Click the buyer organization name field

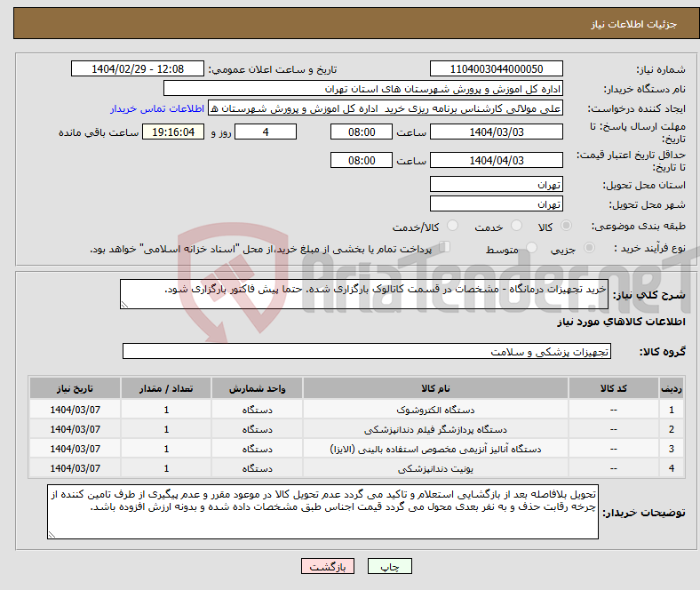[x=363, y=89]
